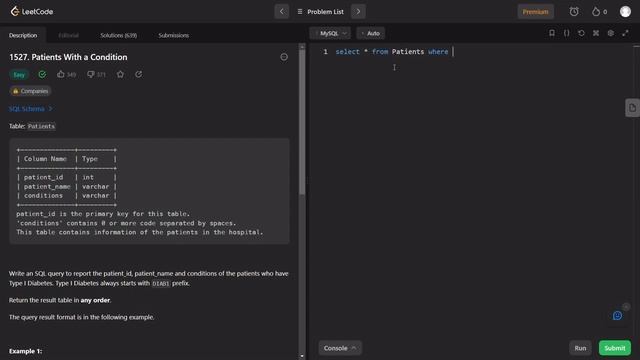
Task: Switch to the Description tab
Action: coord(23,36)
